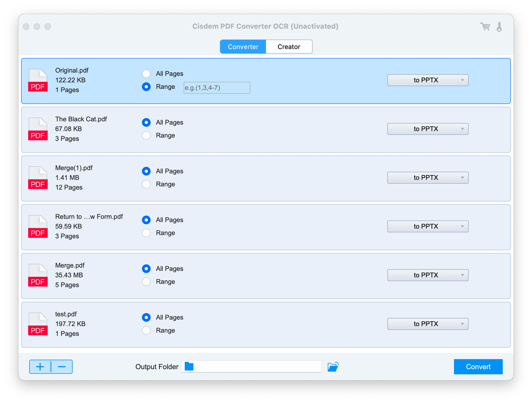Click the Convert button
The height and width of the screenshot is (403, 532).
(478, 367)
